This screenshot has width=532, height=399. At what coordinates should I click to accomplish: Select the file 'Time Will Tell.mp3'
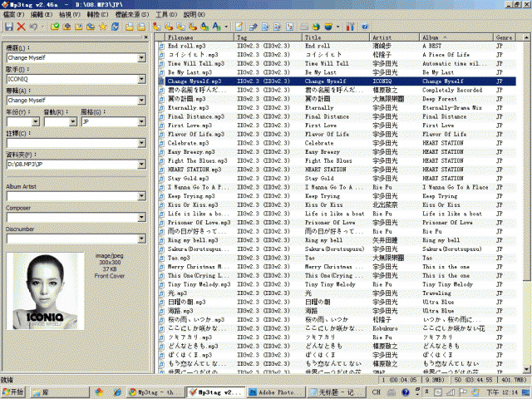(x=196, y=63)
